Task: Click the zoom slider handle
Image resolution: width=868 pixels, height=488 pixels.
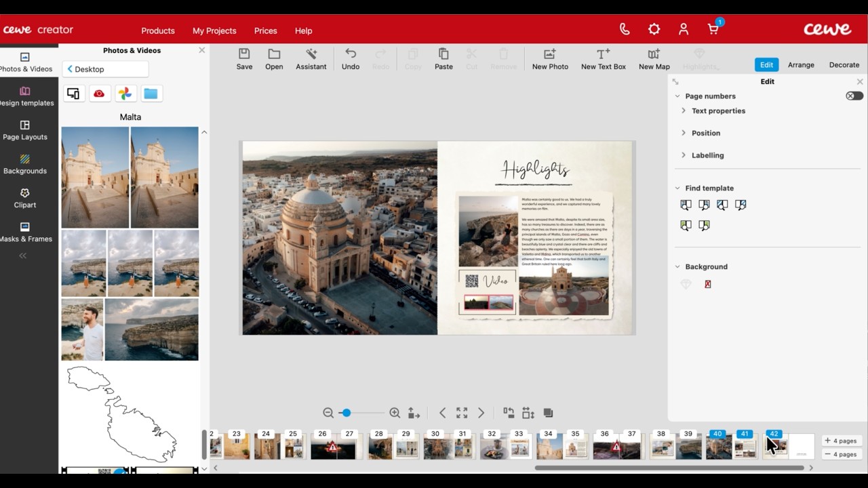Action: tap(347, 413)
